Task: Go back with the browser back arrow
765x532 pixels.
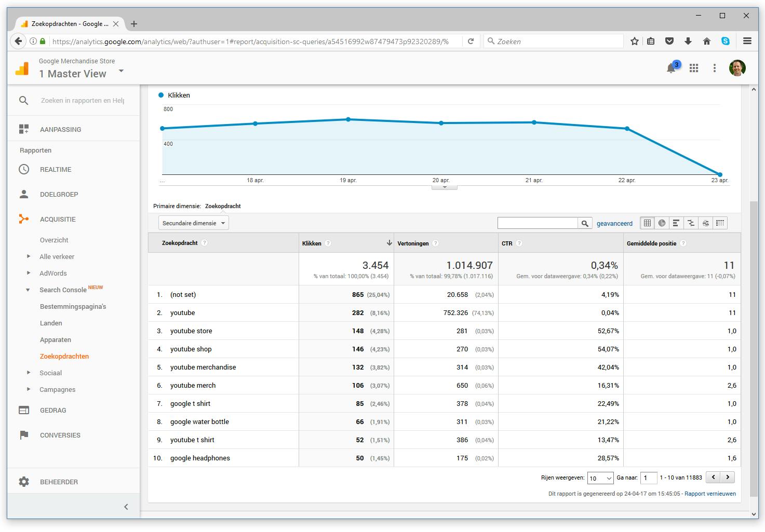Action: tap(18, 41)
